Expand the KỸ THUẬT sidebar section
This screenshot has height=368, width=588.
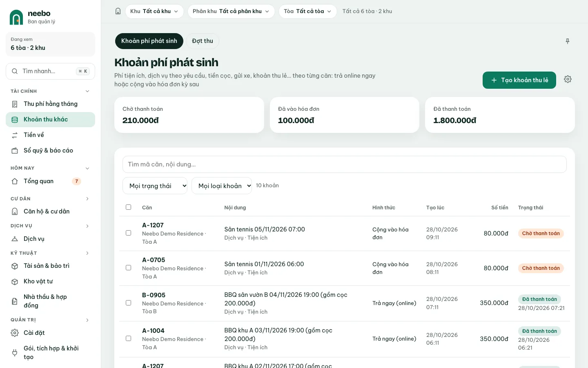(x=87, y=253)
